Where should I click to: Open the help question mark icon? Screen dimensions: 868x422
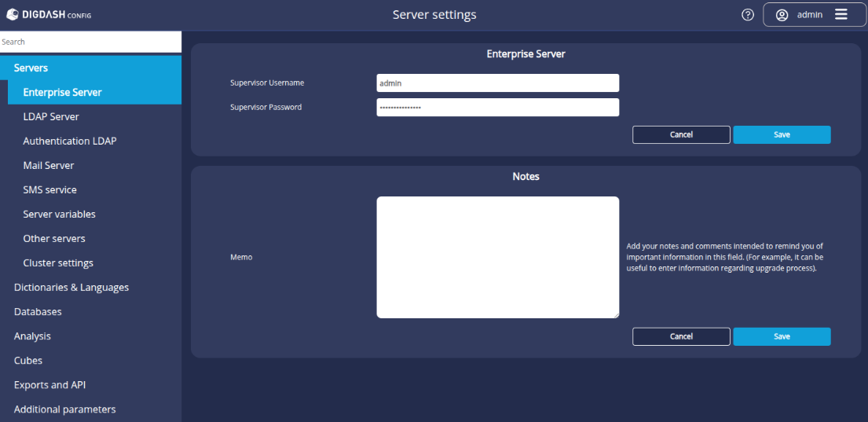(748, 15)
